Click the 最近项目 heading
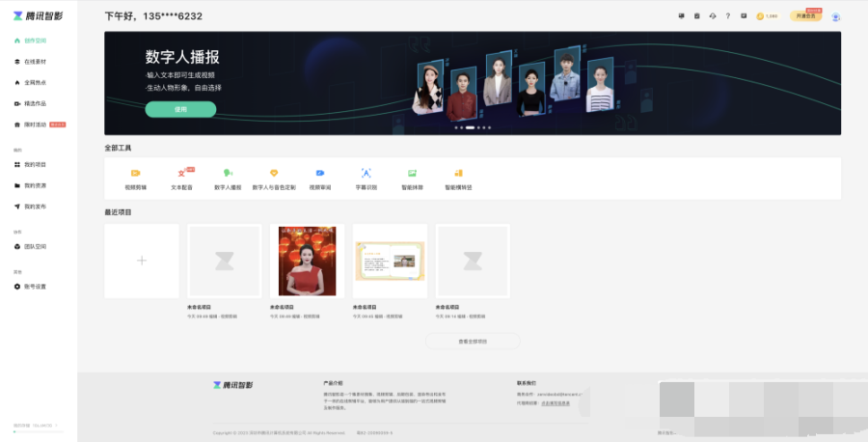The width and height of the screenshot is (868, 442). point(118,212)
